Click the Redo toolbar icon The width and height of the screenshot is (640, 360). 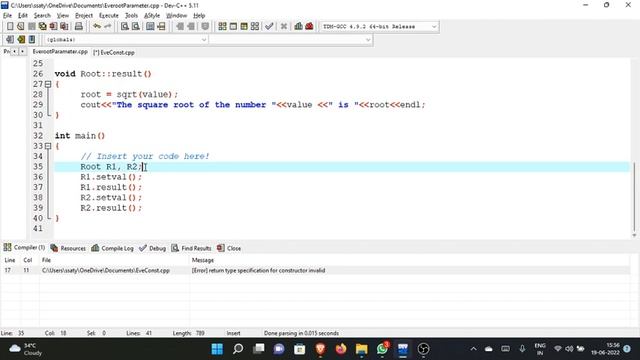108,27
